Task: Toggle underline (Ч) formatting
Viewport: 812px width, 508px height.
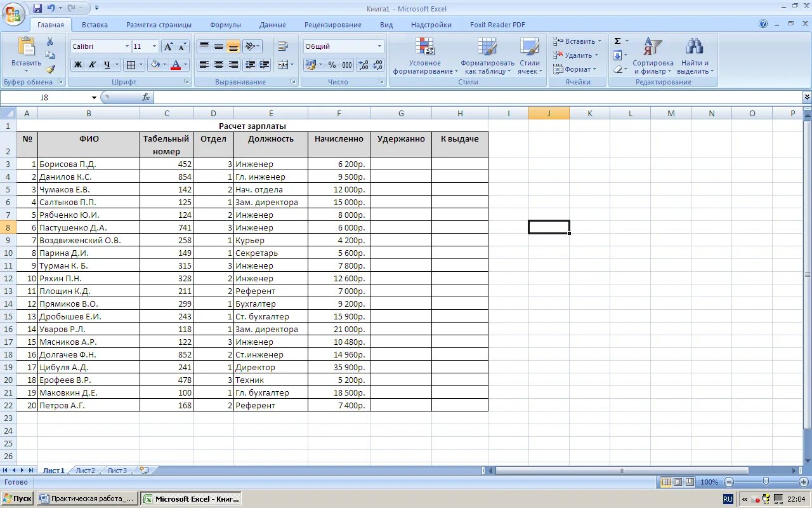Action: [107, 65]
